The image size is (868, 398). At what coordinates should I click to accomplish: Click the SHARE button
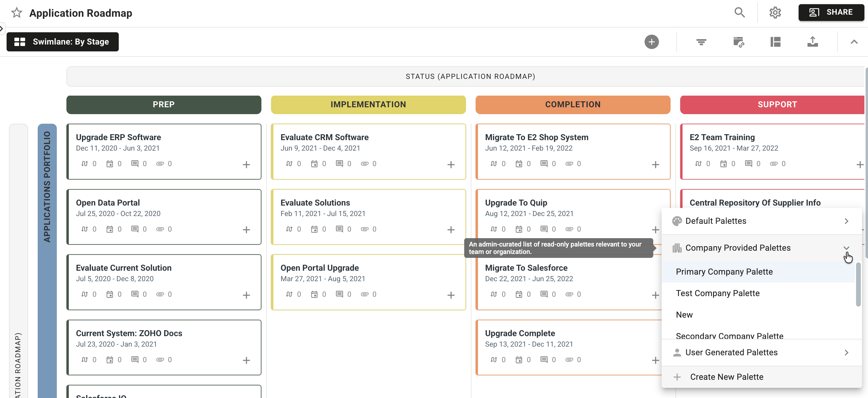831,13
